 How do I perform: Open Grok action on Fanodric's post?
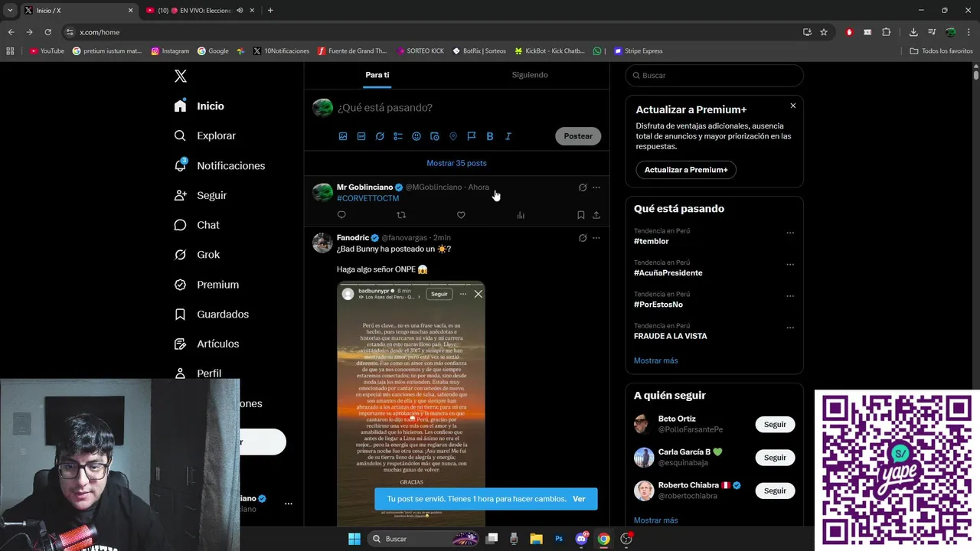(x=583, y=238)
